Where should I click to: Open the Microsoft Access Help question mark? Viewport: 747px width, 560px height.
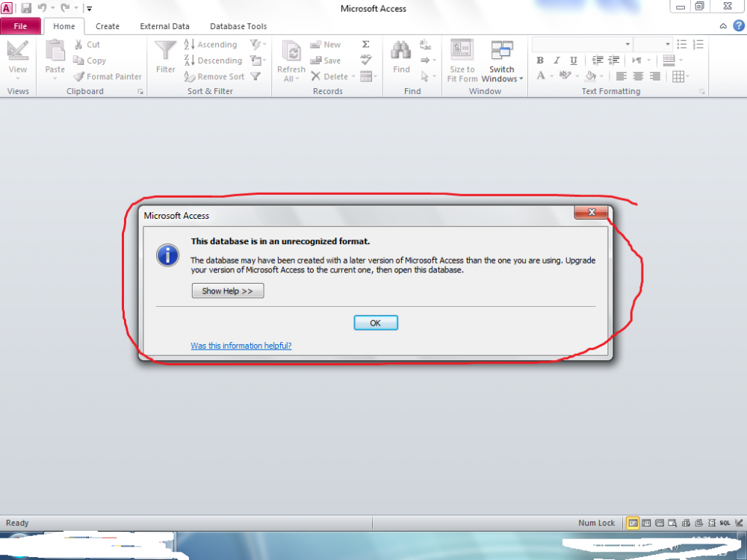click(739, 25)
